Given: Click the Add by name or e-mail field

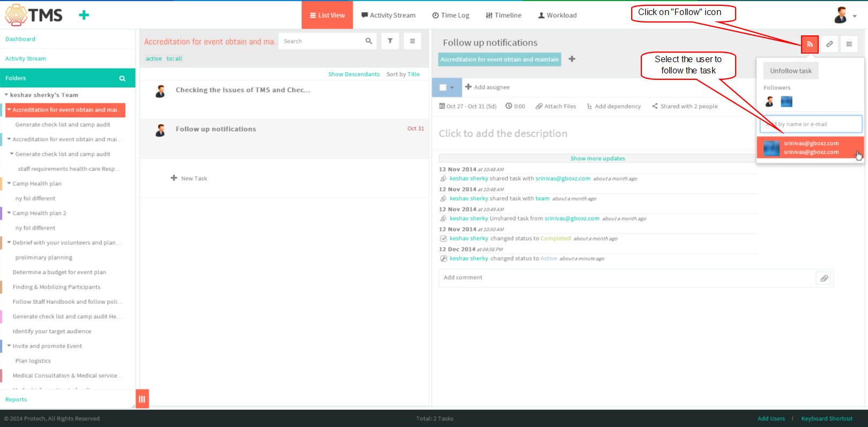Looking at the screenshot, I should [811, 124].
